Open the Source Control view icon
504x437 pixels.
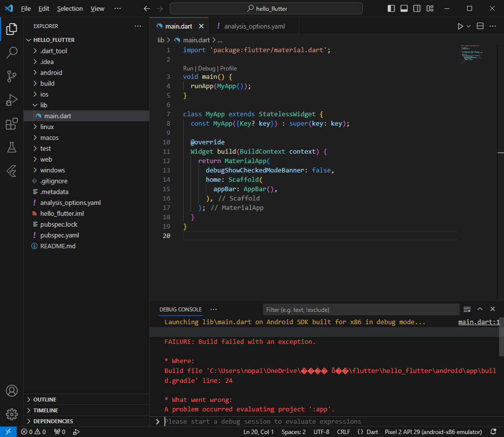pos(12,76)
